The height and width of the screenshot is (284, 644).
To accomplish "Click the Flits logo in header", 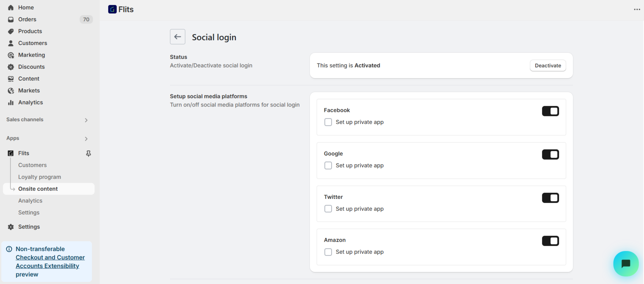I will click(112, 9).
